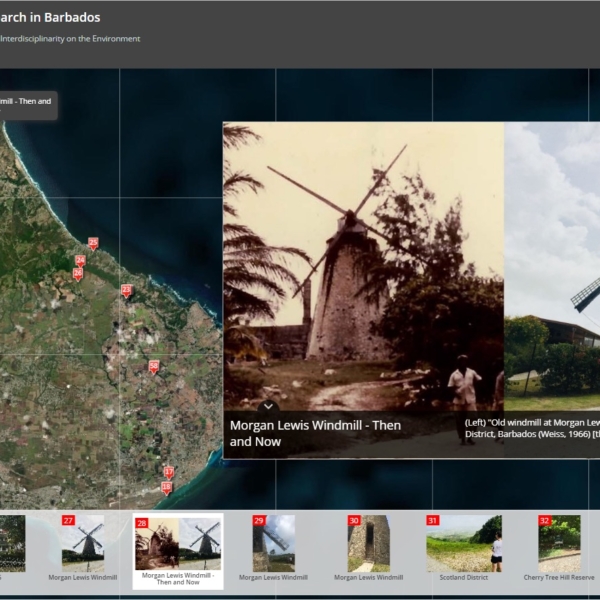Open the Scotland District thumbnail
The image size is (600, 600).
(x=463, y=544)
